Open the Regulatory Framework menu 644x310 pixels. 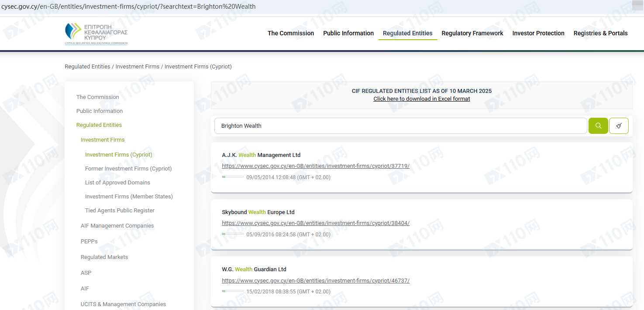click(x=472, y=33)
